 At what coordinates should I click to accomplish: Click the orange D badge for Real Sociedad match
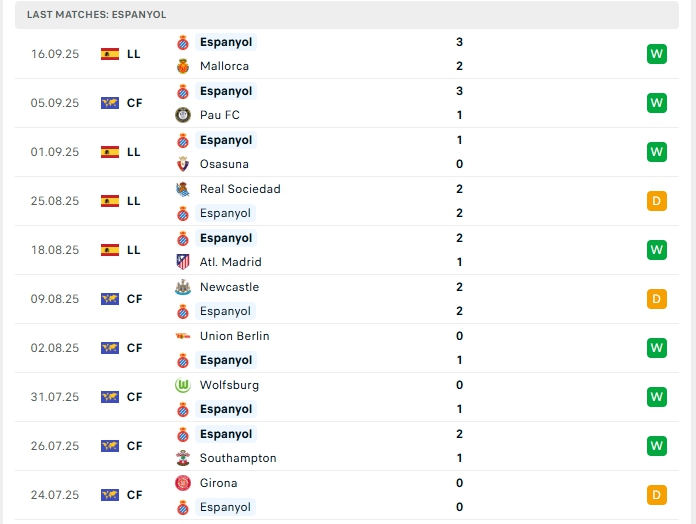click(656, 201)
